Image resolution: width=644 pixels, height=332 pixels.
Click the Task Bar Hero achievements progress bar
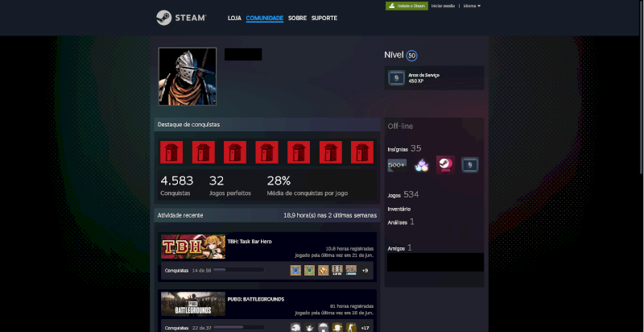(x=238, y=270)
